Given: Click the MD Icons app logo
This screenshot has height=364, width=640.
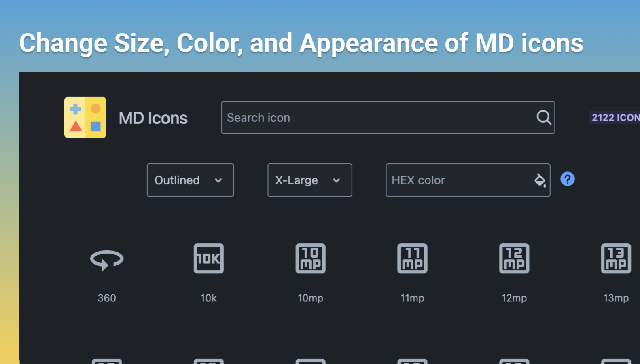Looking at the screenshot, I should click(85, 117).
